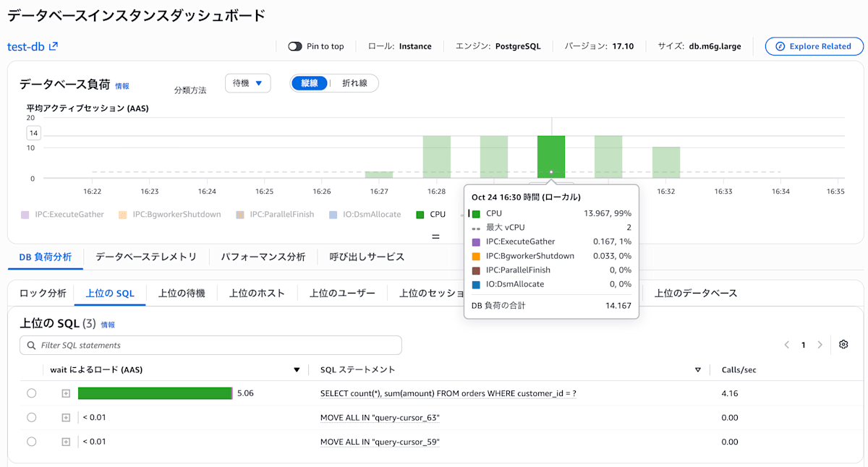The height and width of the screenshot is (467, 868).
Task: Click the Calls/sec column header
Action: tap(739, 369)
